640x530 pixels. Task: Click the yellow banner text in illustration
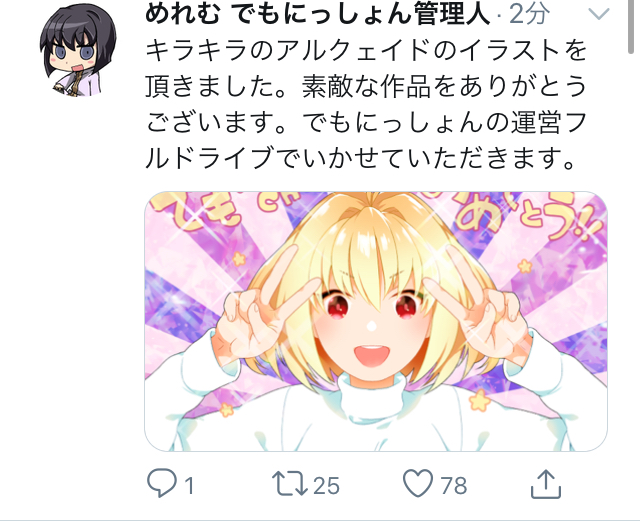coord(527,218)
